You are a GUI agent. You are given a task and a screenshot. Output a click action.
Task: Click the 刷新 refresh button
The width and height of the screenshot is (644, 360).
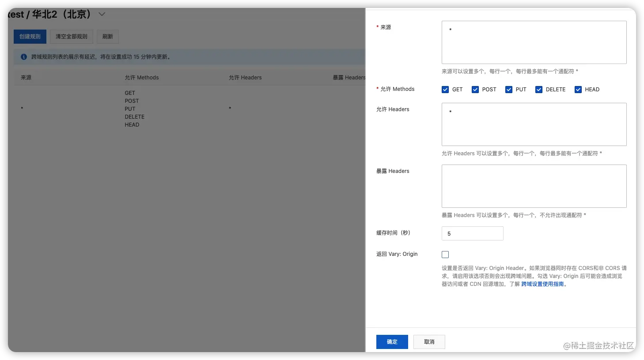[108, 37]
